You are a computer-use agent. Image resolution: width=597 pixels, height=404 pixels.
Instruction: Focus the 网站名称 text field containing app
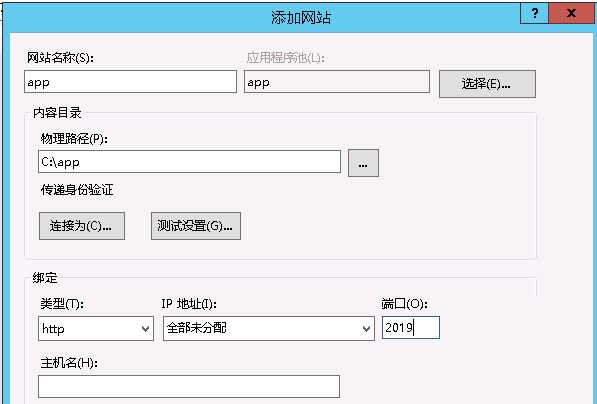[x=130, y=81]
